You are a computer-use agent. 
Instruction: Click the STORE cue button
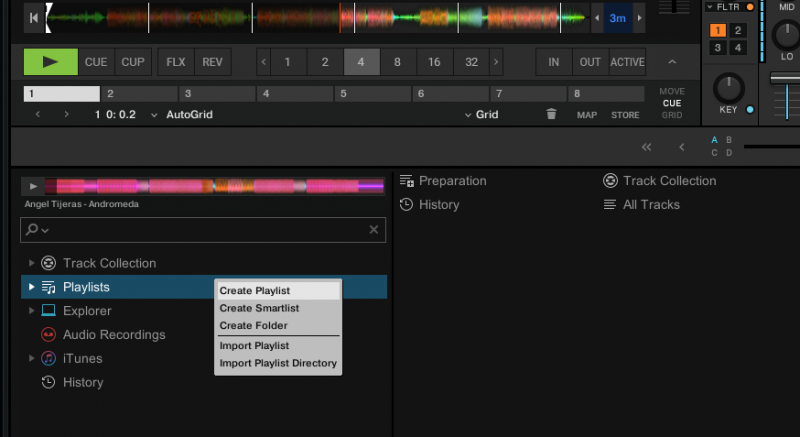tap(625, 115)
